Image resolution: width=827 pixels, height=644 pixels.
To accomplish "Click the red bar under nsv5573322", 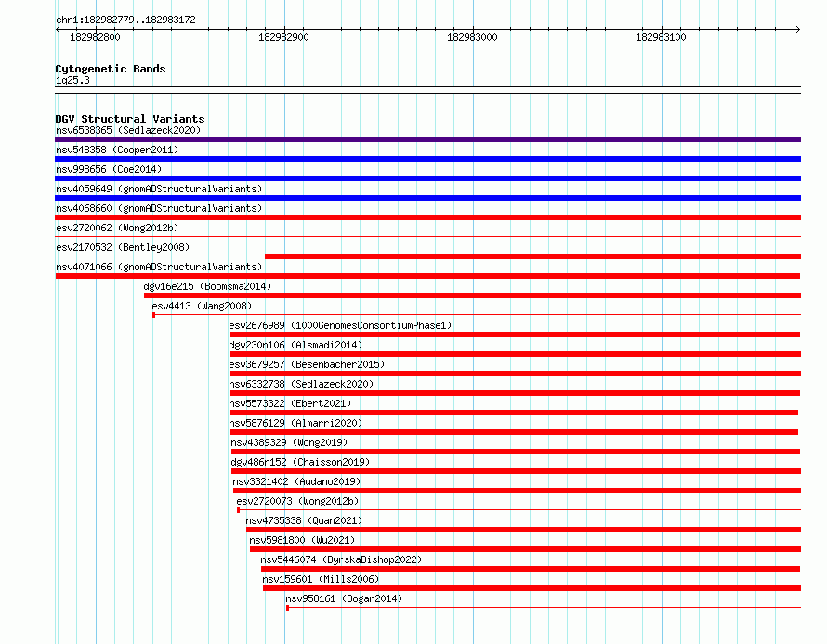I will click(x=514, y=413).
